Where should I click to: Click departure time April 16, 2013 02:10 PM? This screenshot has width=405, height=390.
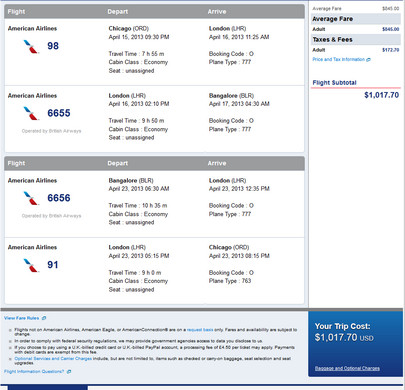pos(139,104)
